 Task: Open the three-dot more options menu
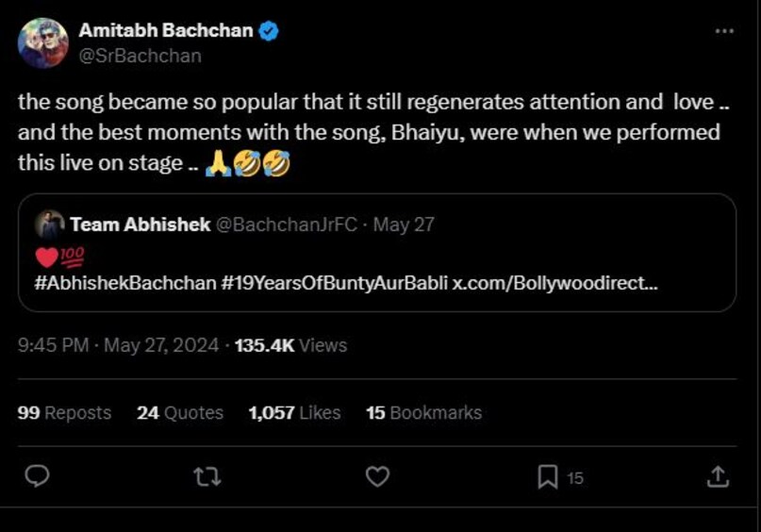tap(724, 31)
